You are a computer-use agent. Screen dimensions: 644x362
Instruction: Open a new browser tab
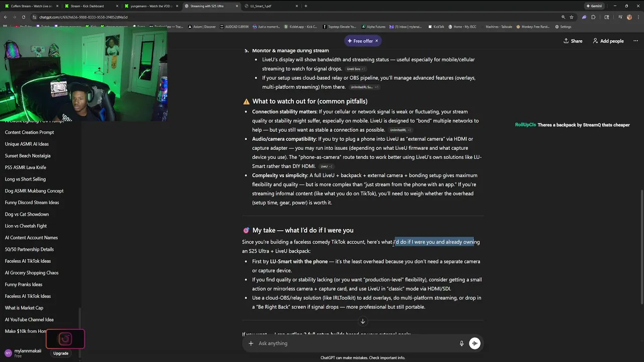pyautogui.click(x=306, y=6)
